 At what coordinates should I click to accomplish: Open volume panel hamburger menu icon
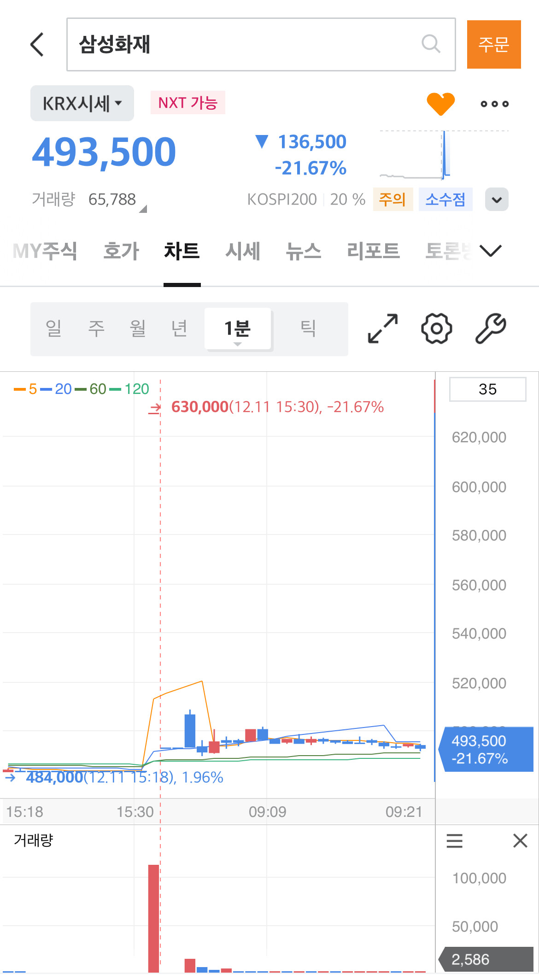[x=454, y=841]
